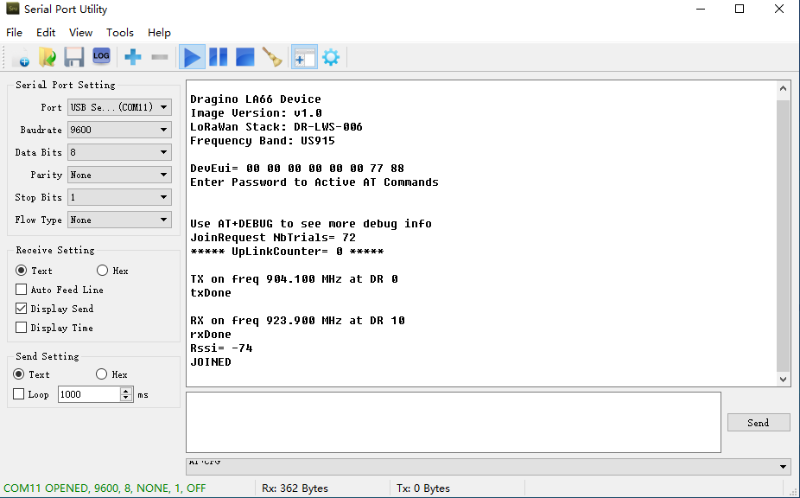Image resolution: width=800 pixels, height=498 pixels.
Task: Click the 'LoRaWan Stack: DR-LWS-006' line
Action: pyautogui.click(x=276, y=127)
